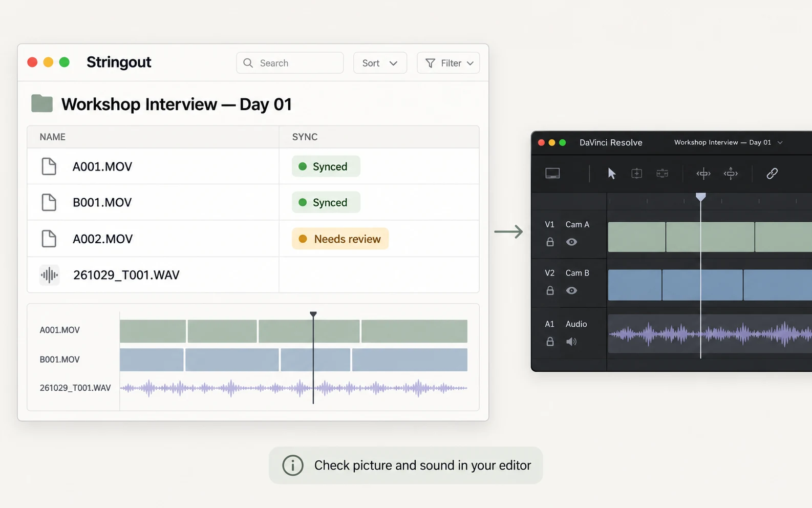Image resolution: width=812 pixels, height=508 pixels.
Task: Click the SYNC column header
Action: [305, 137]
